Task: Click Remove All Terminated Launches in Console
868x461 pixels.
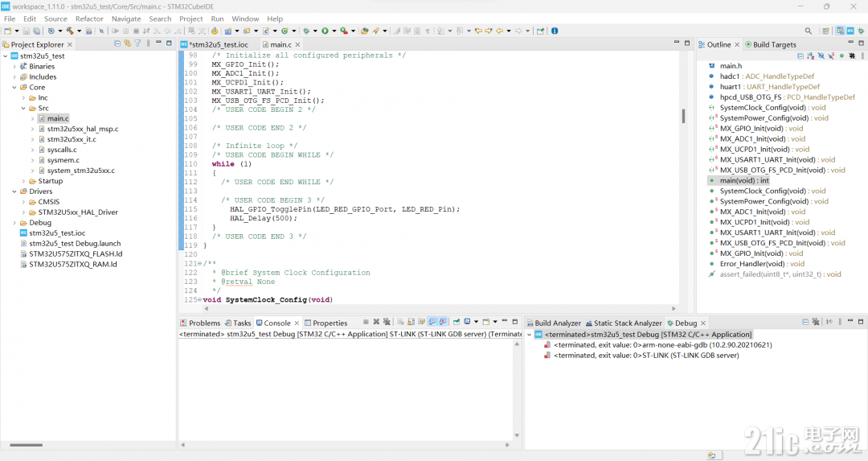Action: click(387, 322)
